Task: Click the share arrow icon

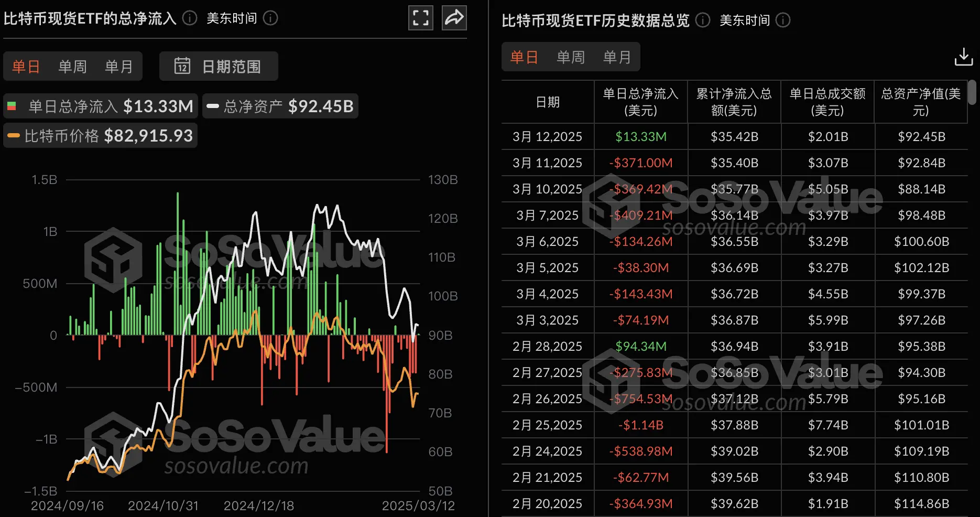Action: (x=454, y=18)
